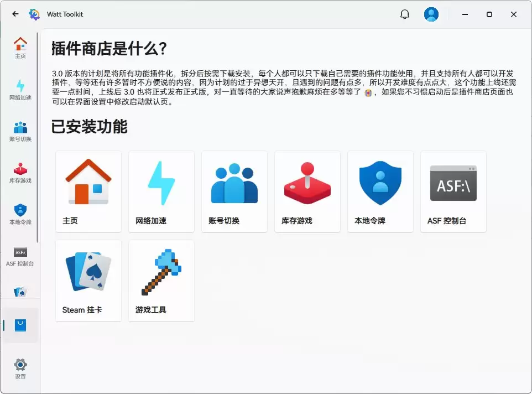Select the plugin store bag icon
This screenshot has width=532, height=394.
[x=20, y=325]
